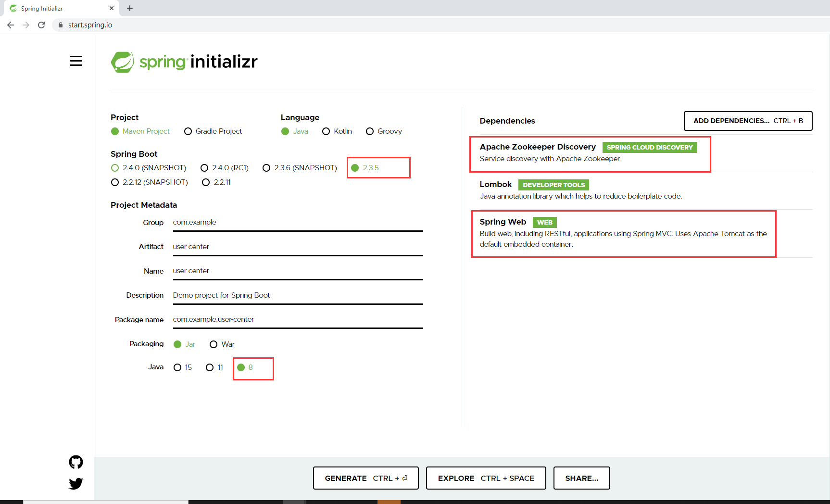
Task: Select Spring Boot 2.2.12 (SNAPSHOT)
Action: (149, 182)
